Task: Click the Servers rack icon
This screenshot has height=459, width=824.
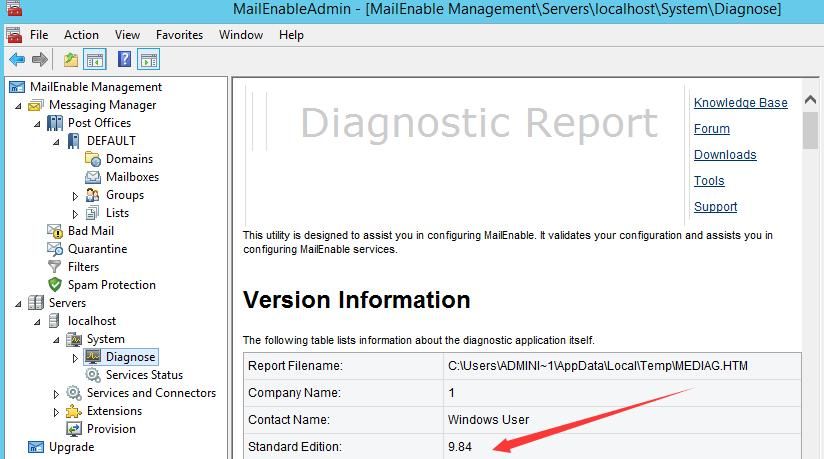Action: point(36,303)
